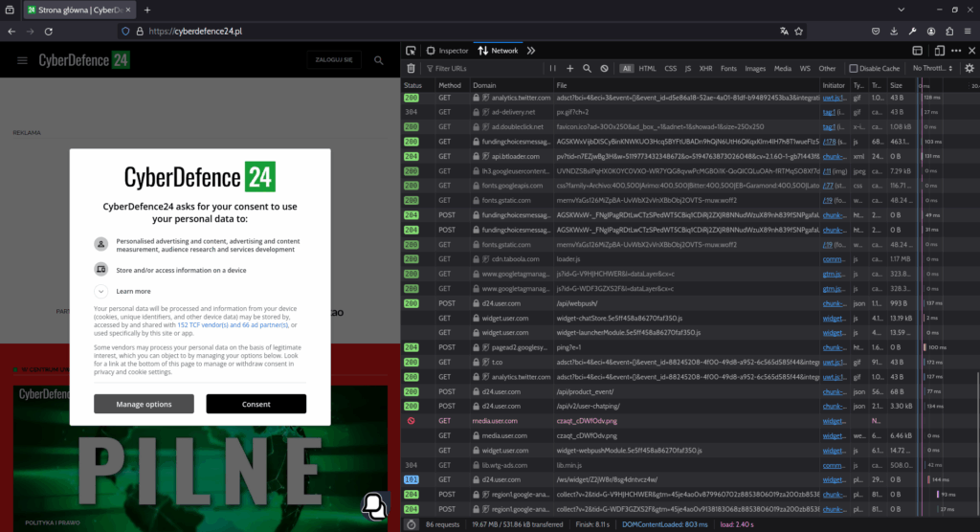Click the ZALOGUJ SIĘ login button
The height and width of the screenshot is (532, 980).
pos(334,60)
